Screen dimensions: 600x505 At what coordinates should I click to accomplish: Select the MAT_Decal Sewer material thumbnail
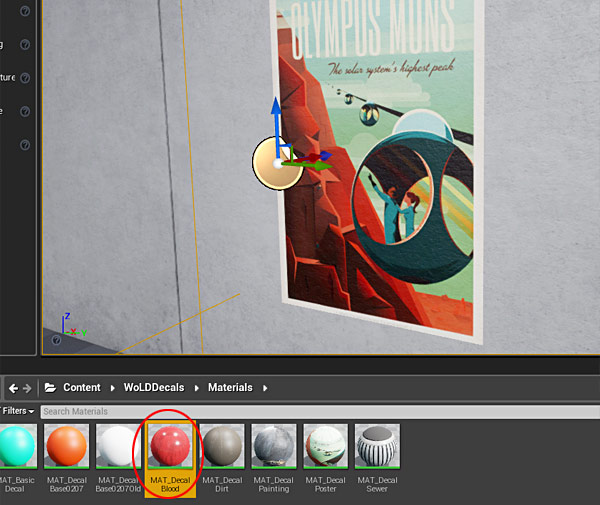tap(377, 447)
